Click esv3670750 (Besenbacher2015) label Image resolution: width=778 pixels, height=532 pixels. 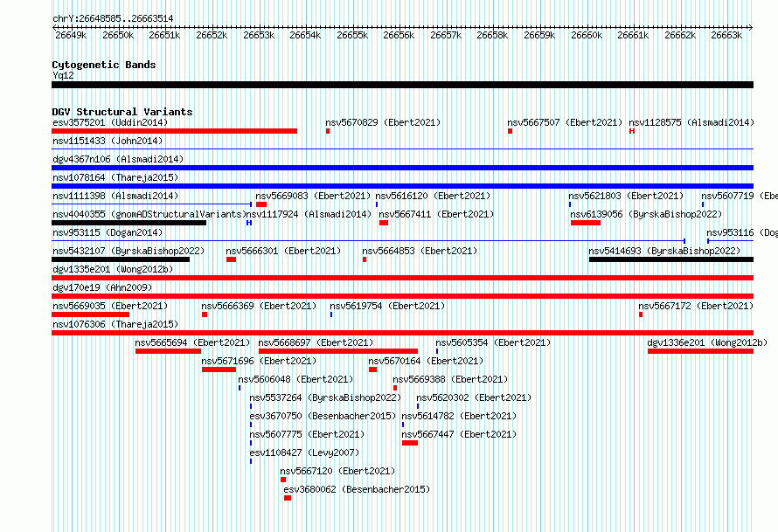(x=323, y=416)
